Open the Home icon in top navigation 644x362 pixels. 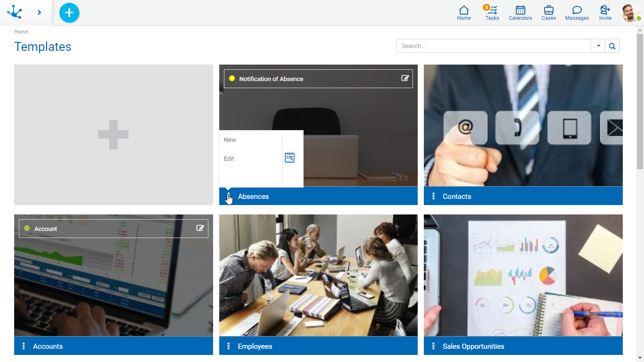click(x=464, y=13)
